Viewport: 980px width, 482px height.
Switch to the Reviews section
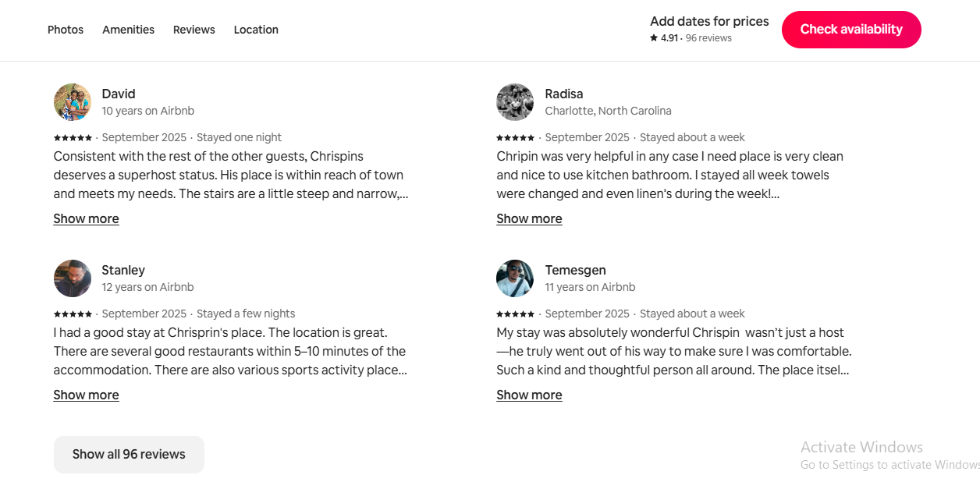pos(194,30)
